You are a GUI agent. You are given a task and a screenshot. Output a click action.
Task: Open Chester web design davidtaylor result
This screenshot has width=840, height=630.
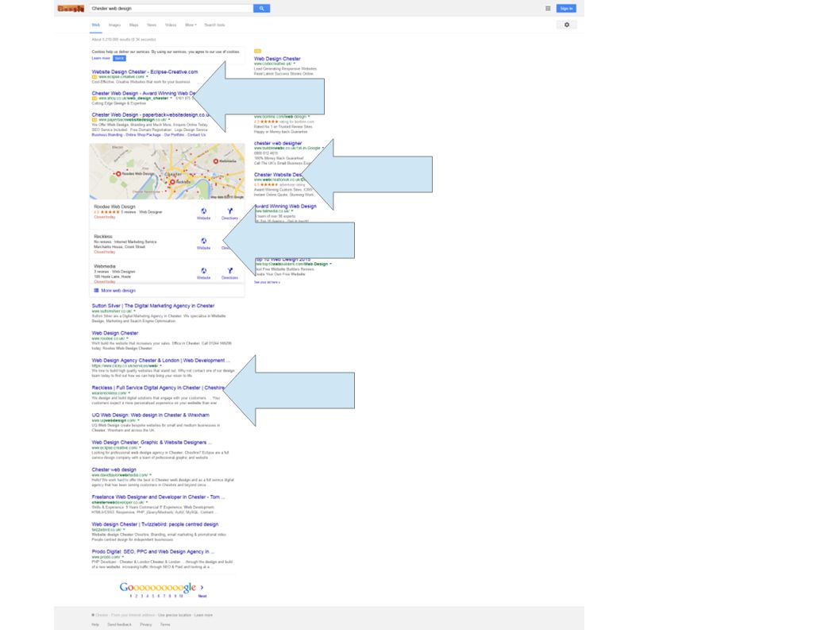pyautogui.click(x=114, y=470)
